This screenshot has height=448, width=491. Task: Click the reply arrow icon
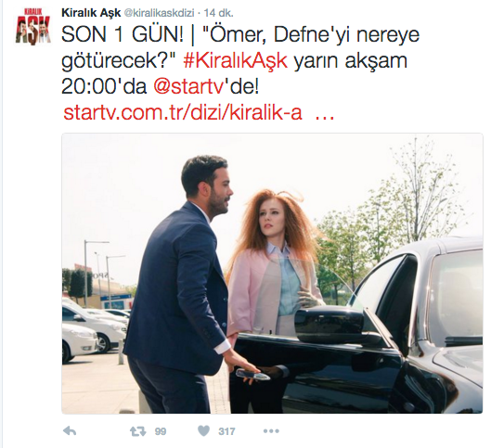click(70, 431)
